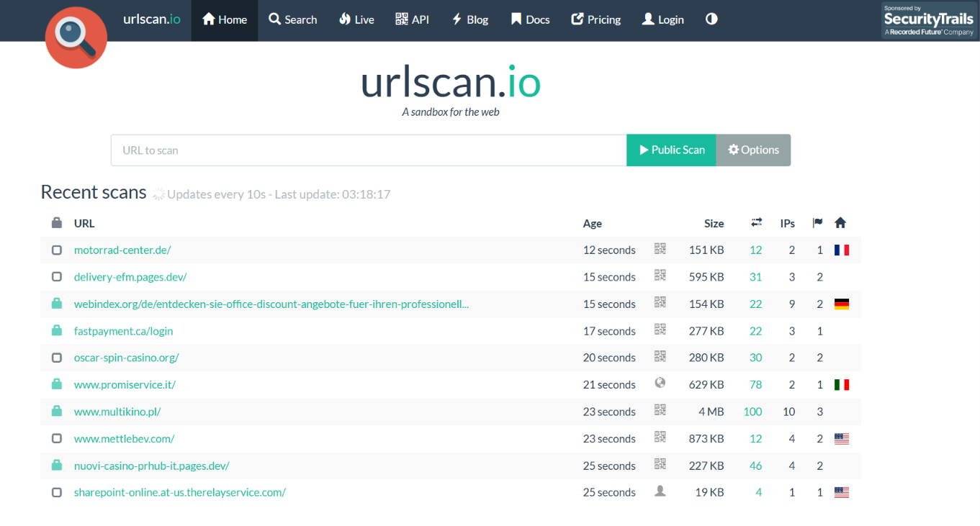Click the QR icon for www.mettlebev.com

(x=660, y=437)
